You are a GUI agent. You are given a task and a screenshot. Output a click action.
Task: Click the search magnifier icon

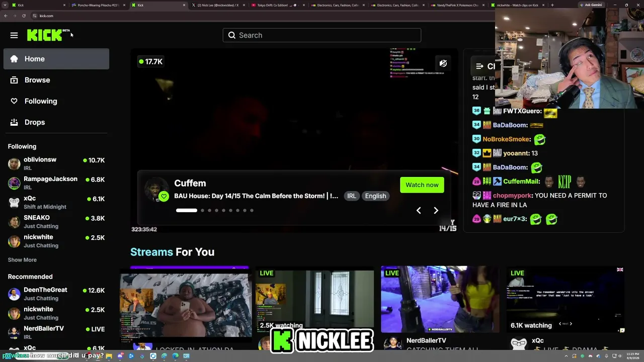tap(231, 35)
